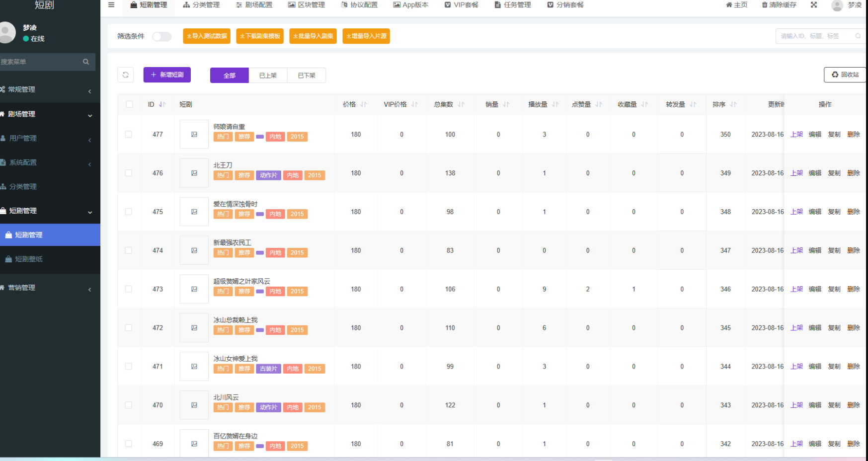Click the search icon in ID input
Viewport: 868px width, 461px height.
coord(858,36)
